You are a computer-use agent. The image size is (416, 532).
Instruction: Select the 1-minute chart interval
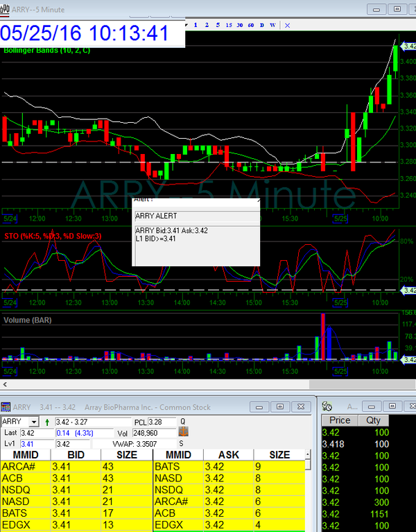tap(196, 25)
